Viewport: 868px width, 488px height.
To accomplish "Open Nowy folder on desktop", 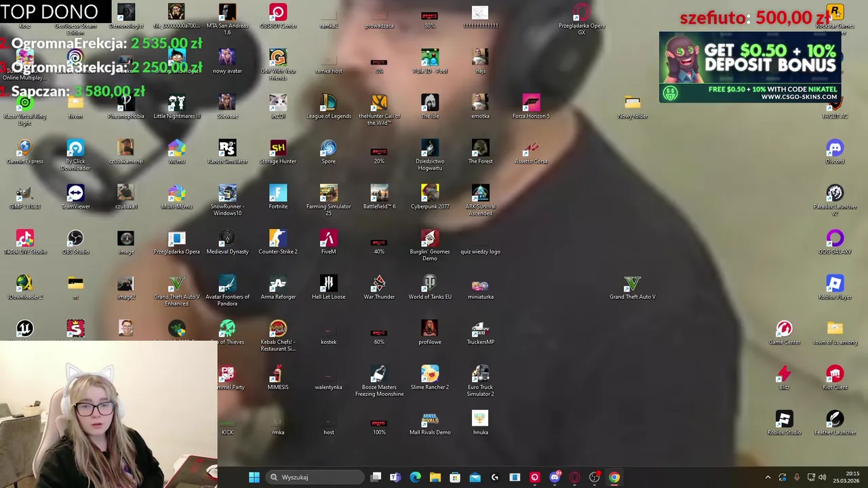I will click(x=632, y=106).
